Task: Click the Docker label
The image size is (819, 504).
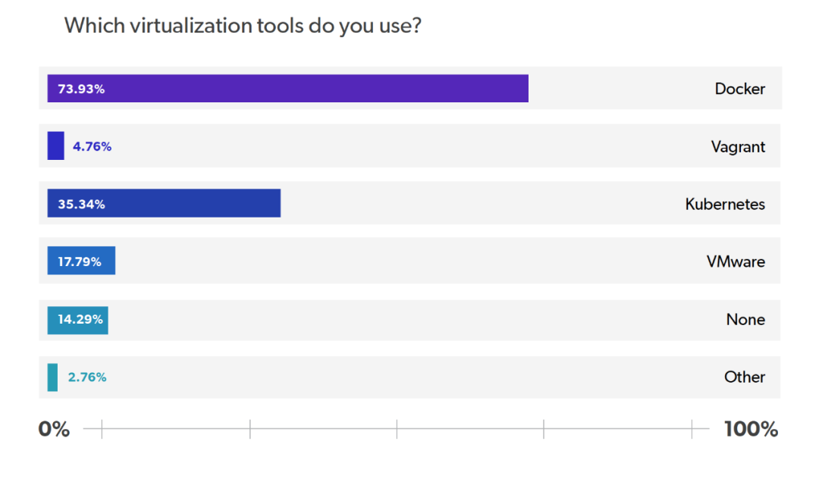Action: pos(739,89)
